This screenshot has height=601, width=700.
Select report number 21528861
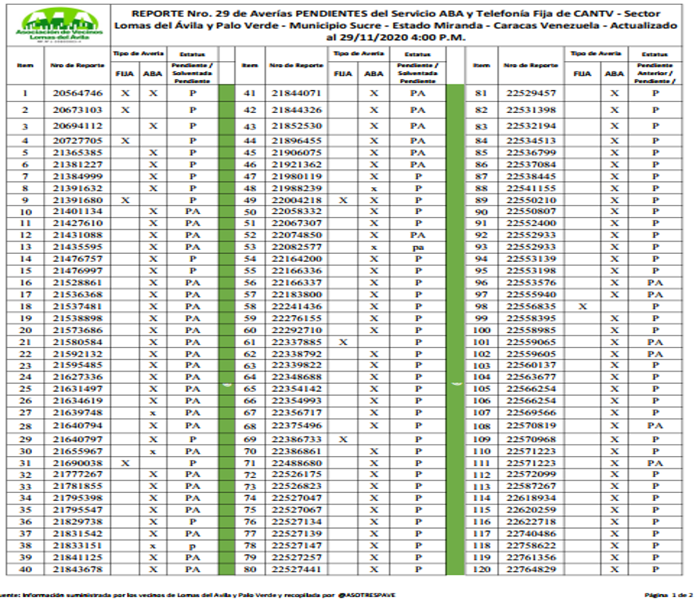pyautogui.click(x=78, y=282)
